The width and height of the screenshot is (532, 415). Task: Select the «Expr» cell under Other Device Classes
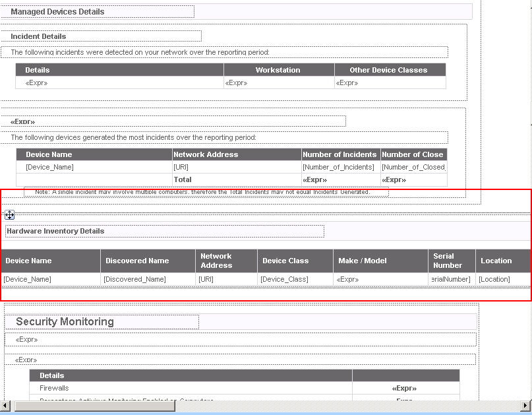click(x=390, y=82)
